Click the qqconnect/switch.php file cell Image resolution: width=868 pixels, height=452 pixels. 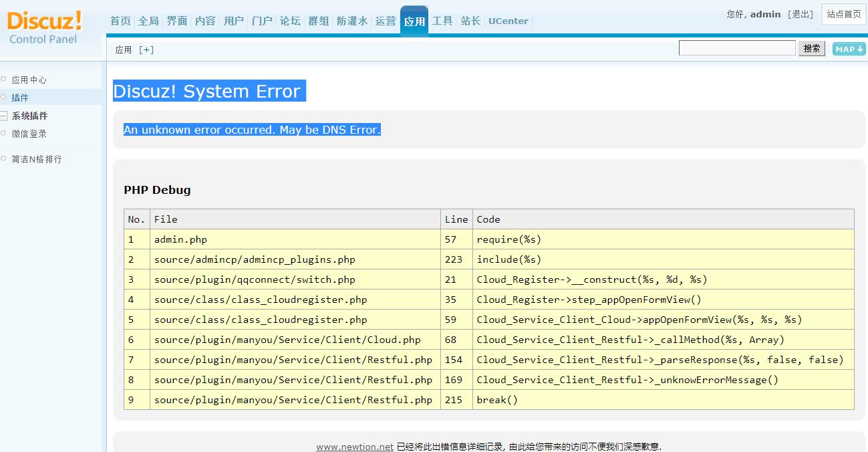pyautogui.click(x=295, y=279)
